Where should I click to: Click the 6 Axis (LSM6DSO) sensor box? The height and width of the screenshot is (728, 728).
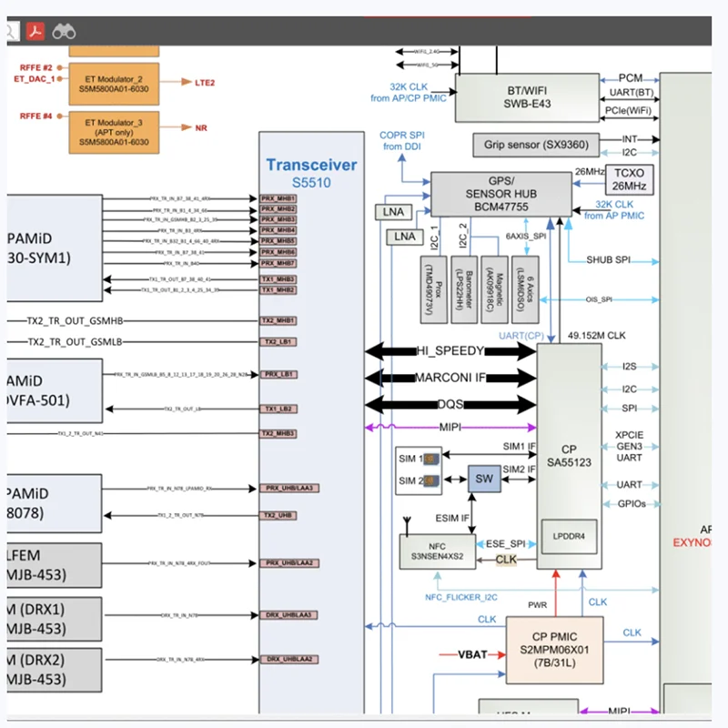[x=525, y=289]
